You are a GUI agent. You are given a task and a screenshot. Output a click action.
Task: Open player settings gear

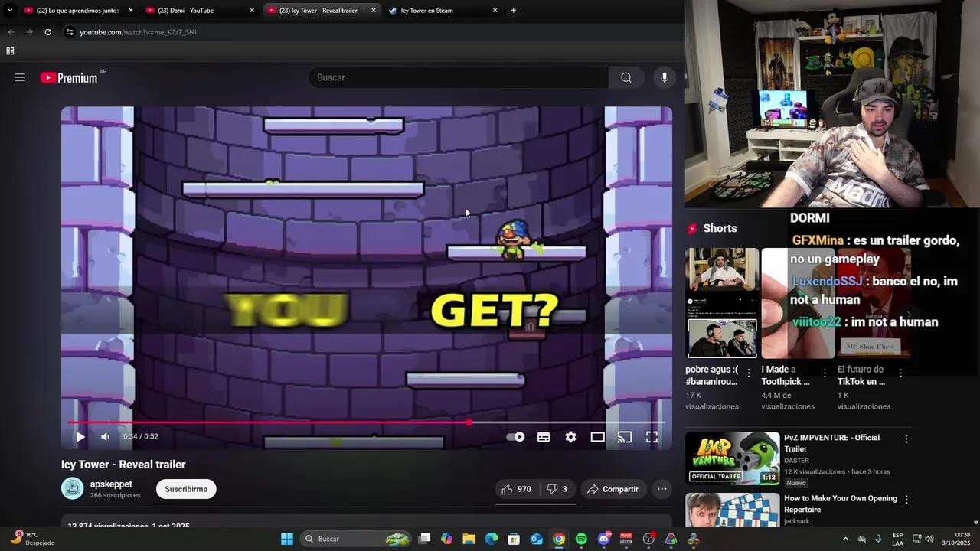click(x=570, y=437)
